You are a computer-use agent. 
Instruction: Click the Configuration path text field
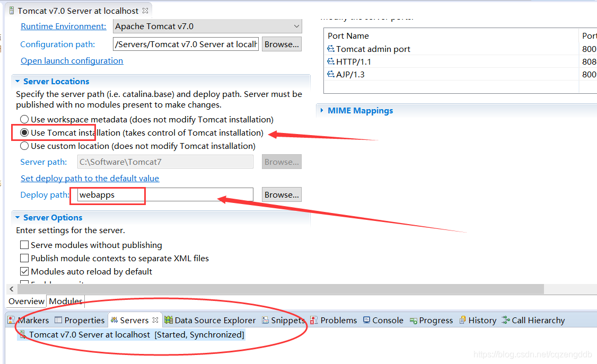point(186,44)
